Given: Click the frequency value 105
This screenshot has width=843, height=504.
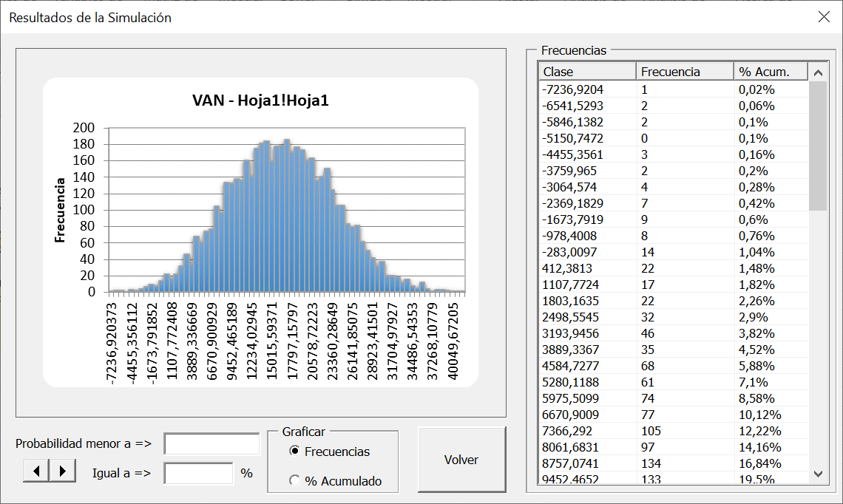Looking at the screenshot, I should pos(651,431).
